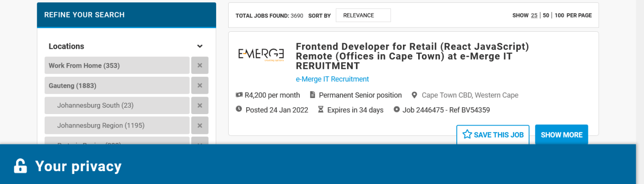Open the e-Merge IT Recruitment company link

[x=332, y=79]
